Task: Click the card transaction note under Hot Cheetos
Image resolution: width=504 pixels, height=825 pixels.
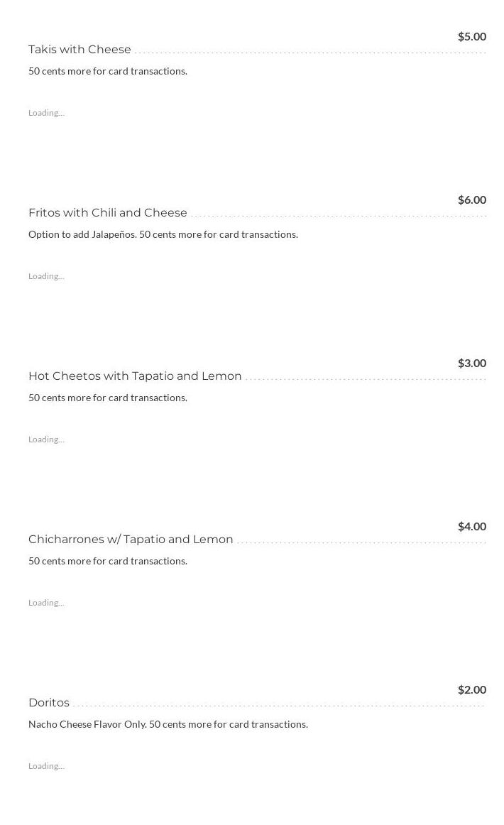Action: [108, 398]
